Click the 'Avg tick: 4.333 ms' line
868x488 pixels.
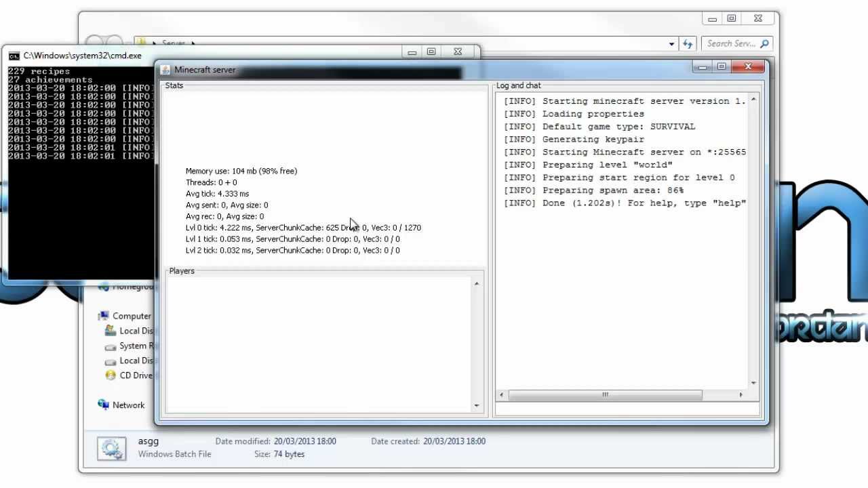click(218, 194)
